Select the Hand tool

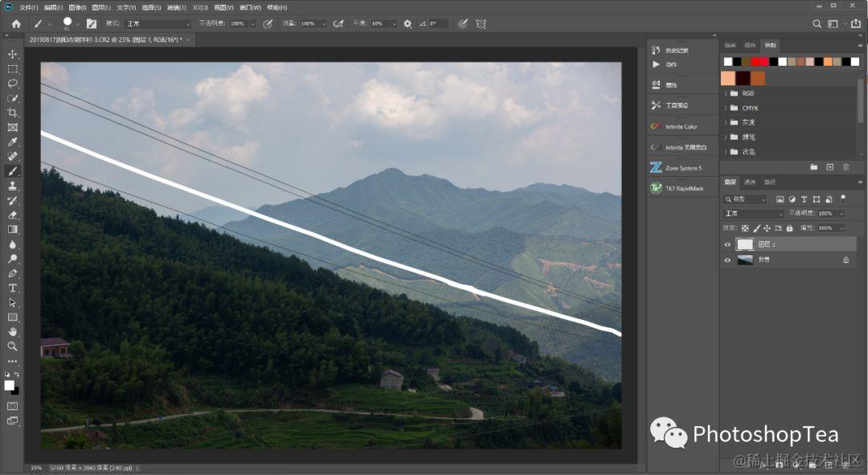coord(12,332)
